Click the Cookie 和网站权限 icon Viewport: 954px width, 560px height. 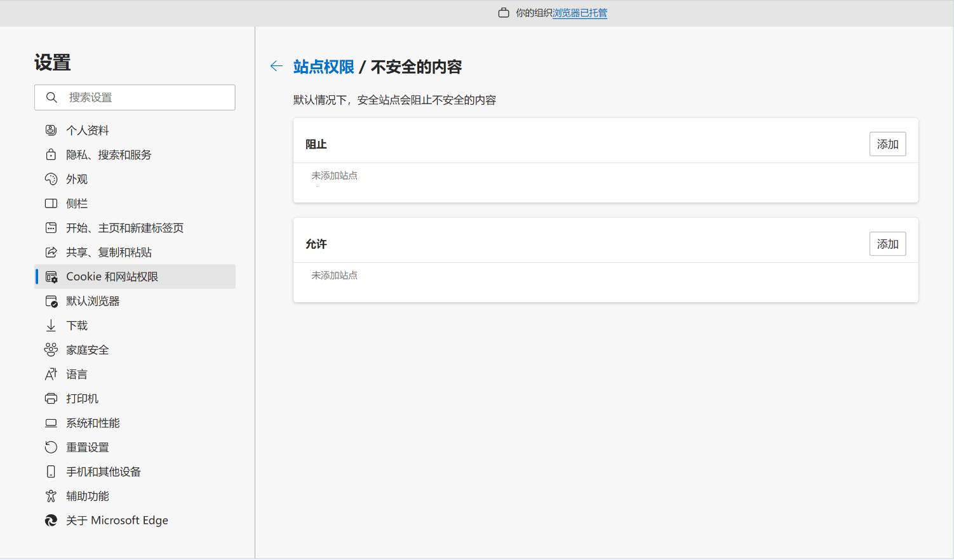(x=51, y=277)
